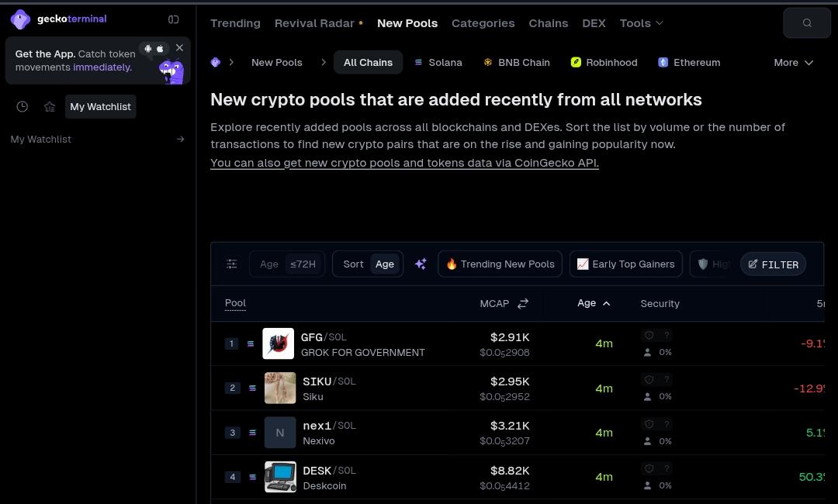Click the AI sparkle icon
This screenshot has height=504, width=838.
[421, 264]
